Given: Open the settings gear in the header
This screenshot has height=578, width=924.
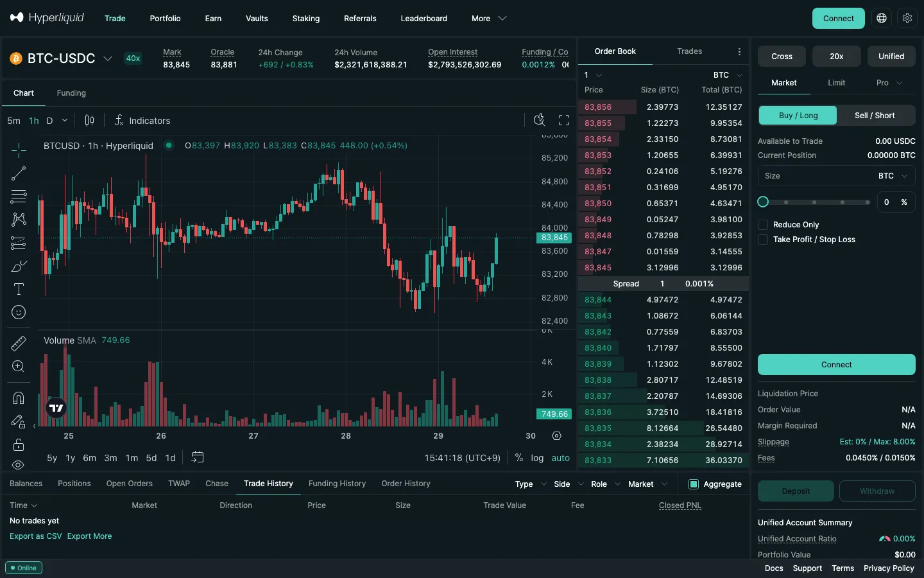Looking at the screenshot, I should tap(907, 18).
